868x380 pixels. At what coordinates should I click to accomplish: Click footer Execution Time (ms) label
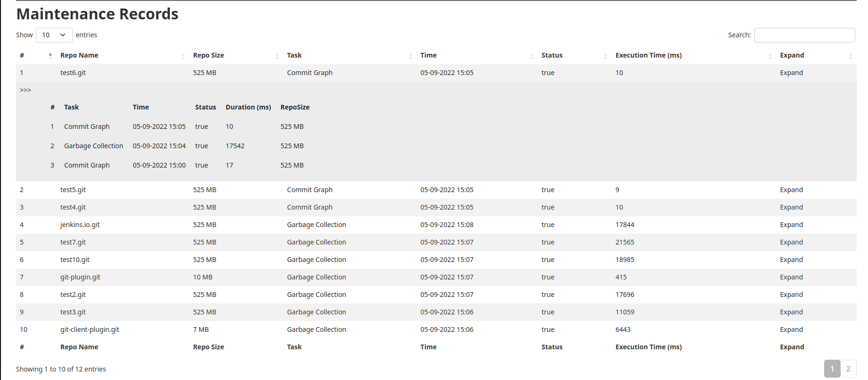click(x=648, y=347)
